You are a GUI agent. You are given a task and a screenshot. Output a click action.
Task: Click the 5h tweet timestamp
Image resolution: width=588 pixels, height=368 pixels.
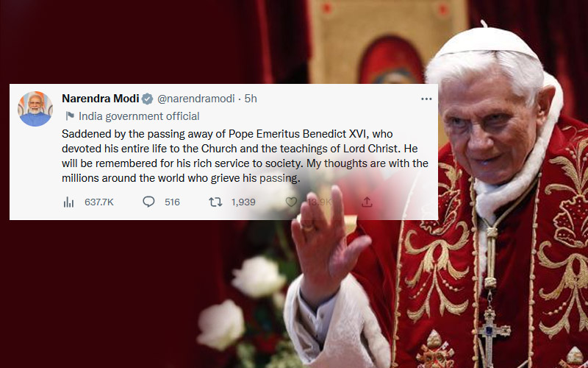coord(251,99)
